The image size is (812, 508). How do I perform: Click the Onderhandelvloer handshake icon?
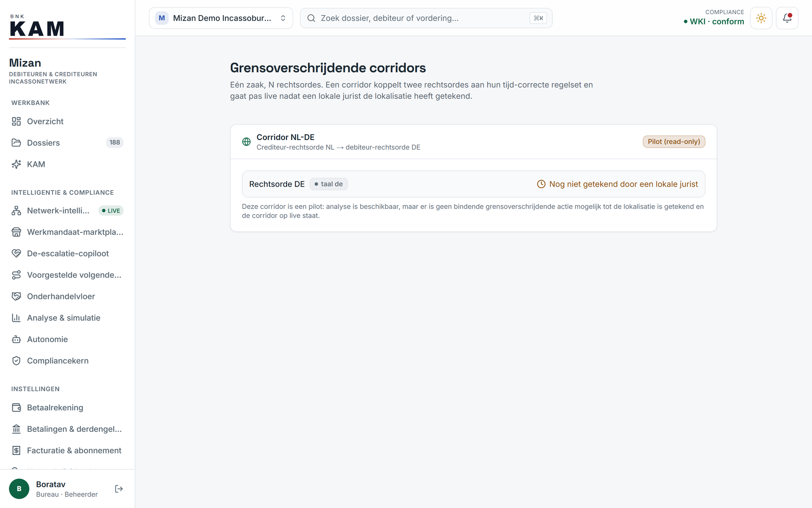[x=16, y=296]
